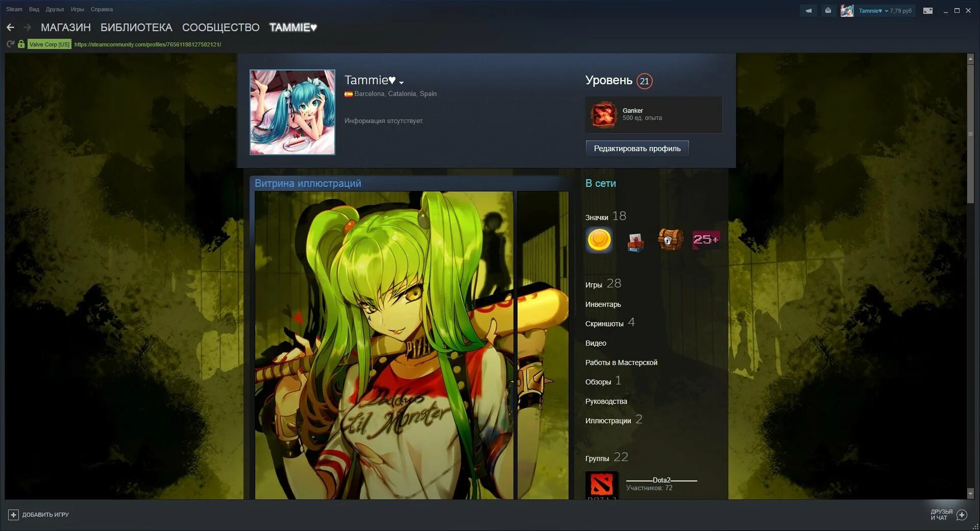Viewport: 980px width, 531px height.
Task: Click the scrollbar down arrow
Action: 970,494
